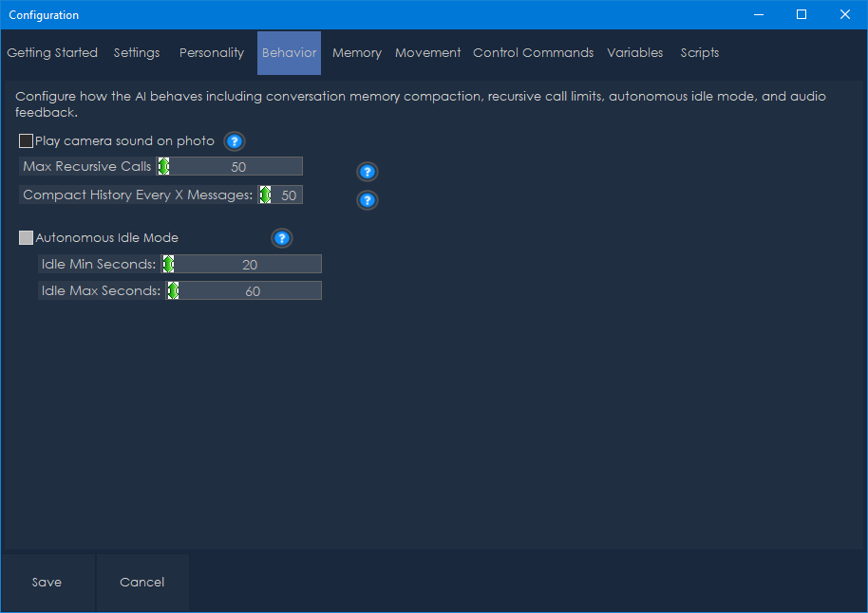This screenshot has width=868, height=613.
Task: Click the Idle Max Seconds value field
Action: [x=252, y=291]
